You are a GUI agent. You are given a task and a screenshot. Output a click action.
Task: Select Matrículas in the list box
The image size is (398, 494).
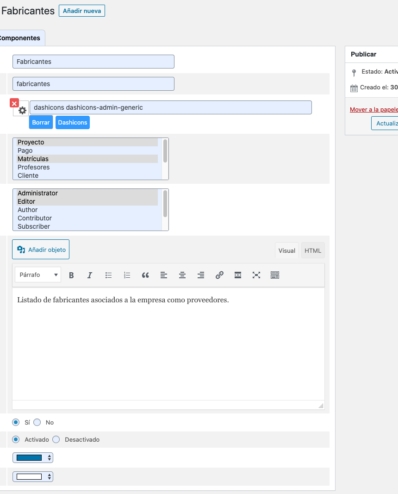point(87,159)
